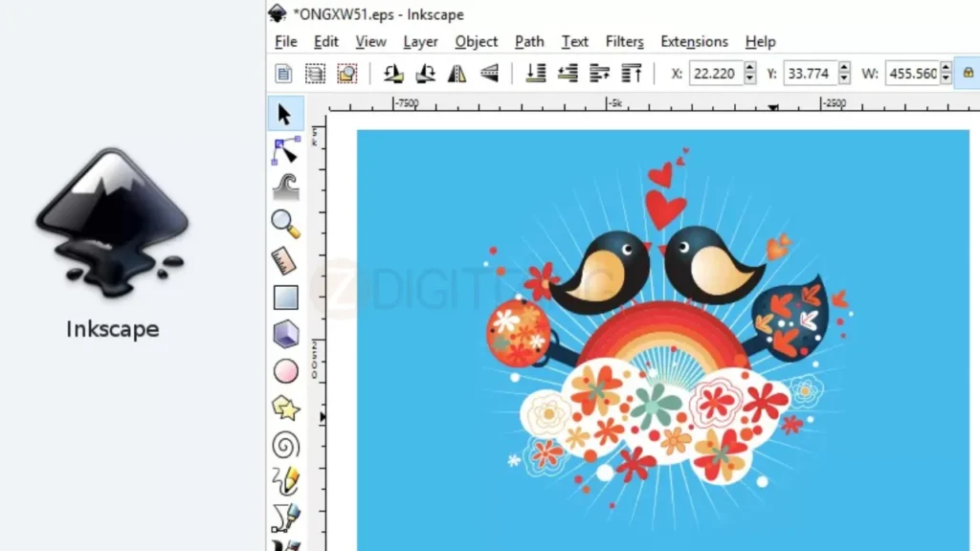Select the Zoom tool

(284, 222)
